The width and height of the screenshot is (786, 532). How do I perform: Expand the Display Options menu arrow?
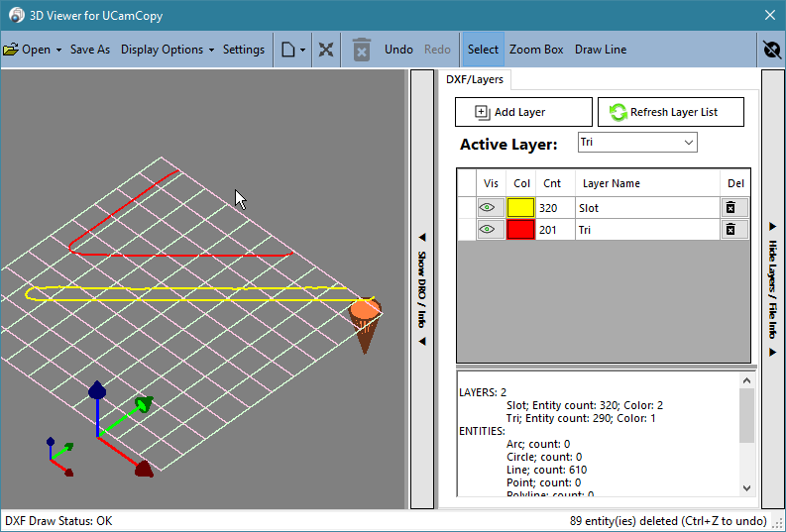[x=211, y=51]
